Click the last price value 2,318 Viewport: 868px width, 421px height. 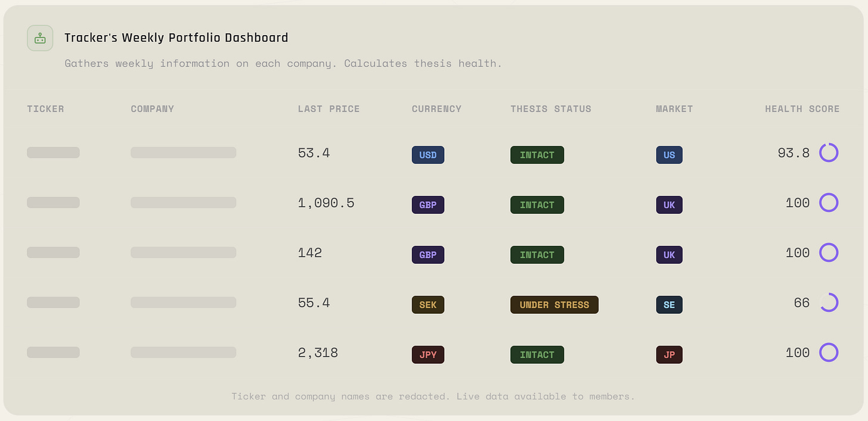[x=318, y=353]
